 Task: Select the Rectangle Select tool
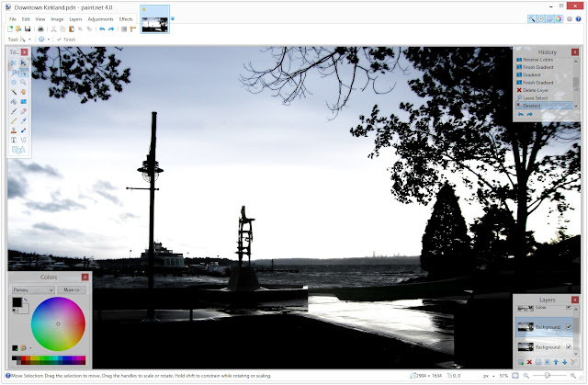(x=14, y=62)
